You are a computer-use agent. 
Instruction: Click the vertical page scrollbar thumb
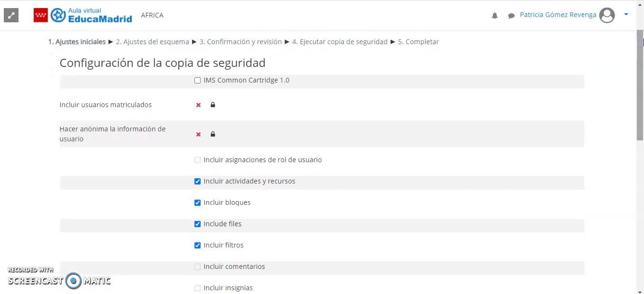point(640,85)
